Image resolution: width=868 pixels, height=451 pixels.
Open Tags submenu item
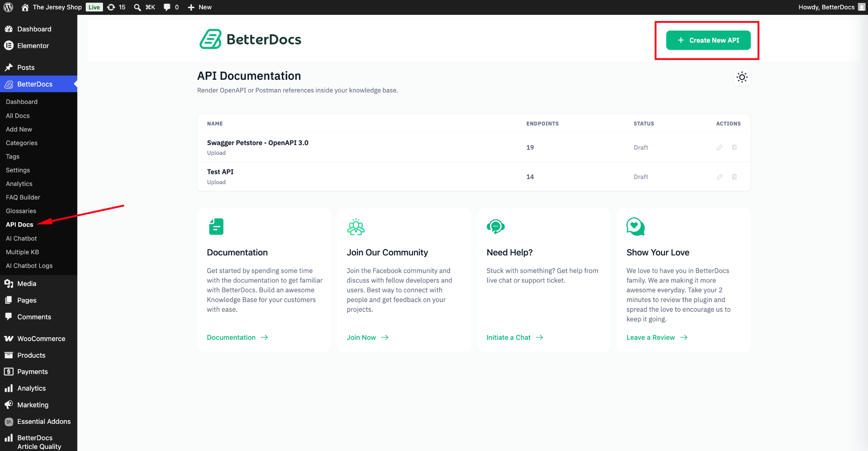tap(13, 157)
